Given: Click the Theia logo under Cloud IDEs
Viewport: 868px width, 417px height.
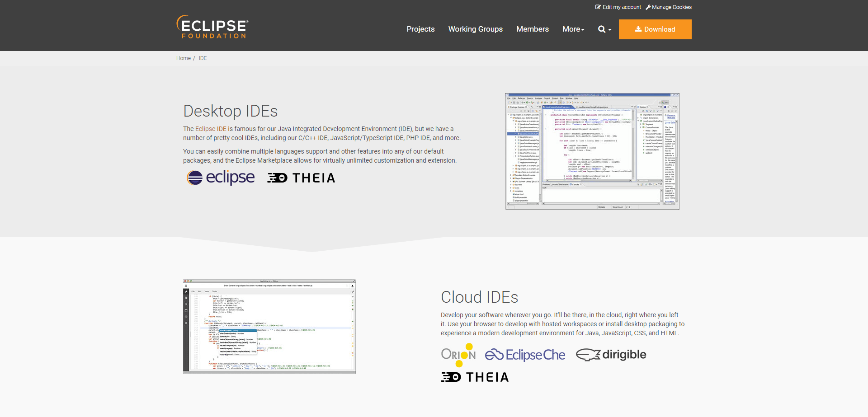Looking at the screenshot, I should pyautogui.click(x=474, y=376).
